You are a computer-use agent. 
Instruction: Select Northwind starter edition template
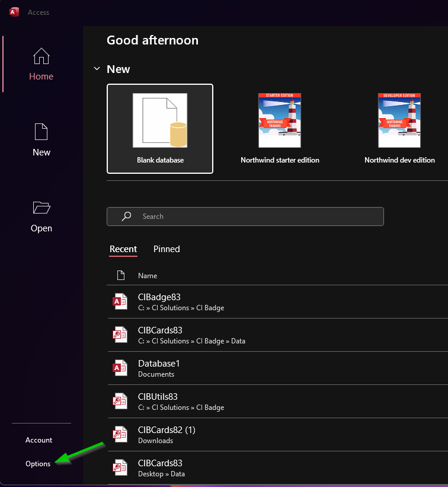280,129
